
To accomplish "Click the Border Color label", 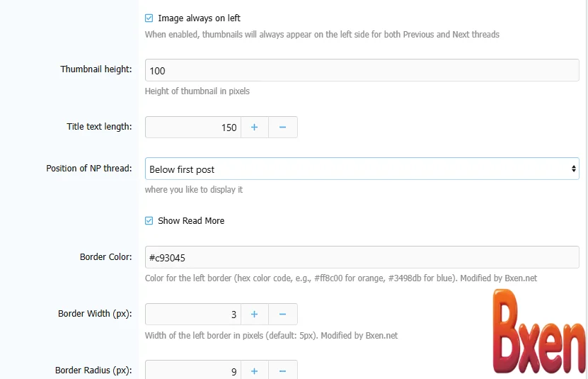I will pyautogui.click(x=105, y=257).
